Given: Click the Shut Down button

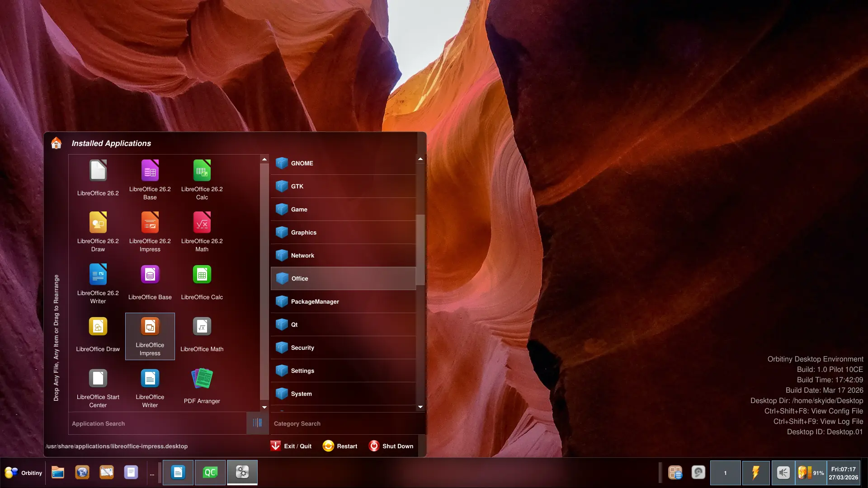Looking at the screenshot, I should coord(391,446).
